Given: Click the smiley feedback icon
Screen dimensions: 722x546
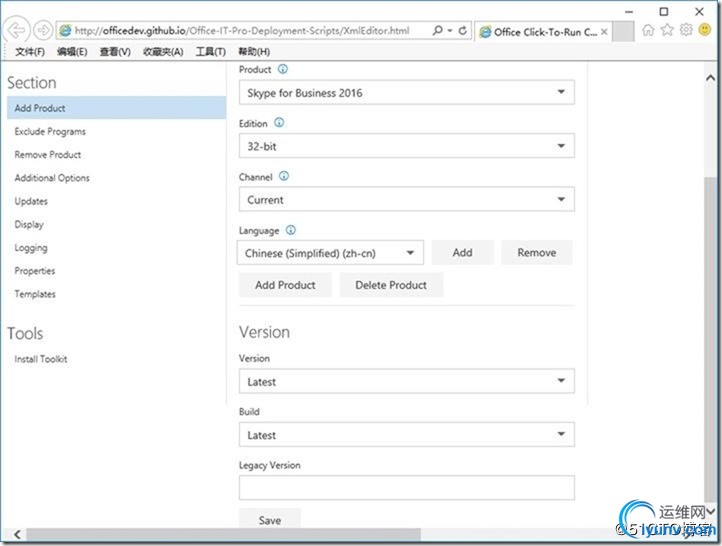Looking at the screenshot, I should tap(705, 30).
